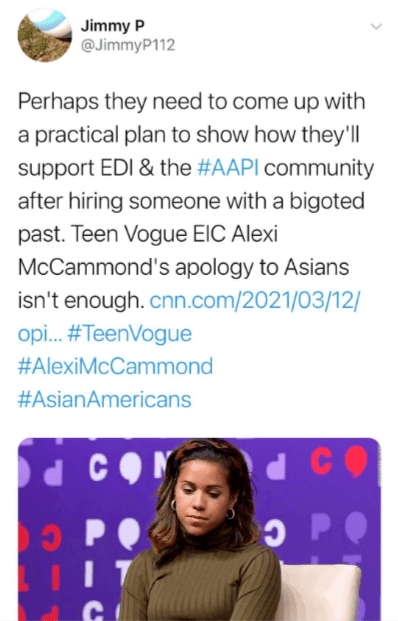Tap the words 'isn't enough.' before the link

tap(81, 301)
